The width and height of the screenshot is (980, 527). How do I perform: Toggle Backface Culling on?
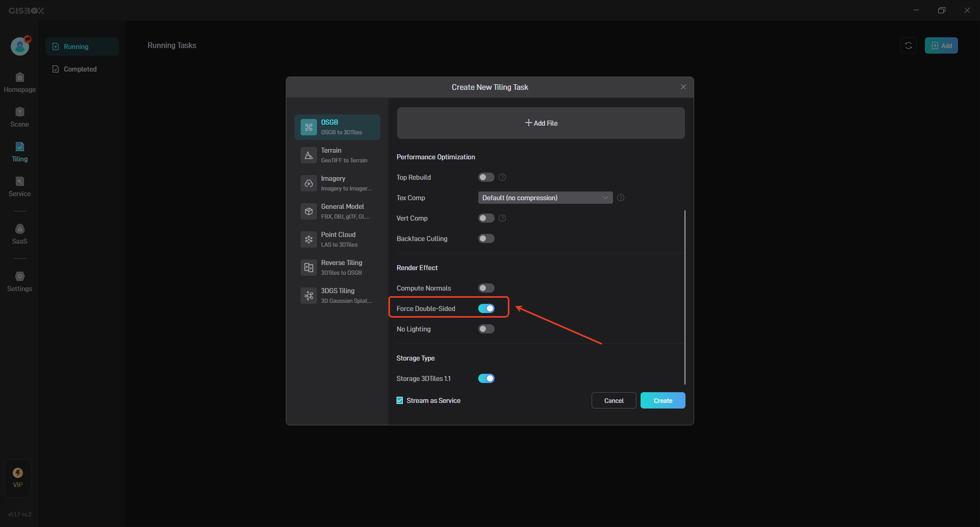pyautogui.click(x=486, y=238)
